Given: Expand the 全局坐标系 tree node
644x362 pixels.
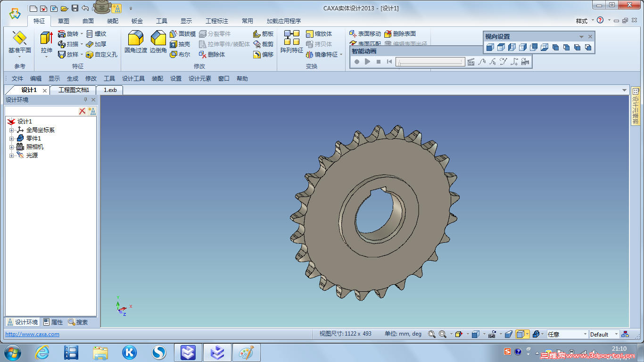Looking at the screenshot, I should pos(12,130).
